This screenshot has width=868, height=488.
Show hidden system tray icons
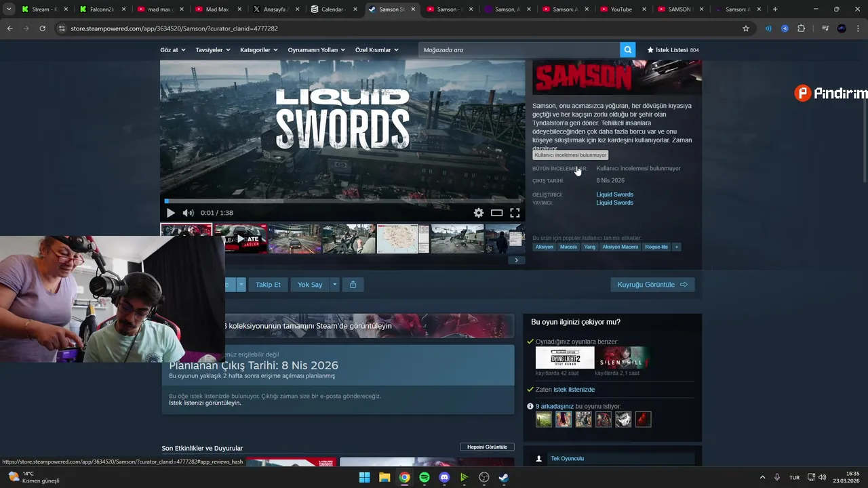[762, 477]
